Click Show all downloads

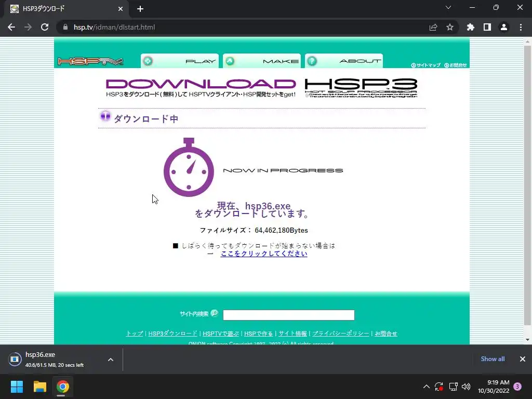493,359
